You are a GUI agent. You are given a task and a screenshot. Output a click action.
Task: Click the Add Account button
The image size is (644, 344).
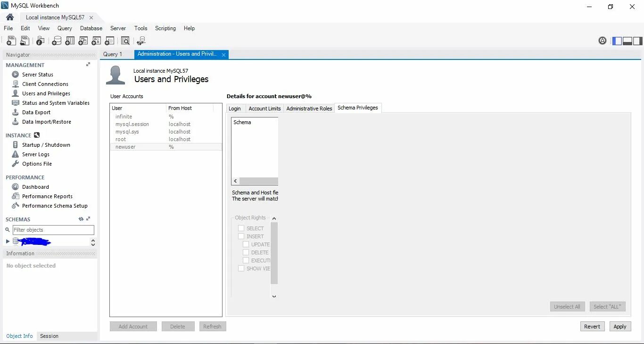pyautogui.click(x=133, y=327)
